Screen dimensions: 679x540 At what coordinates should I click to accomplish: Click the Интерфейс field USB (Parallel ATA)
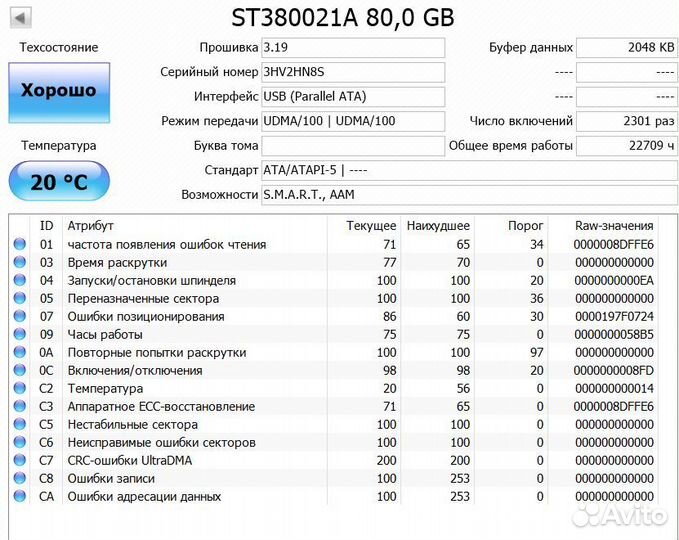[353, 97]
